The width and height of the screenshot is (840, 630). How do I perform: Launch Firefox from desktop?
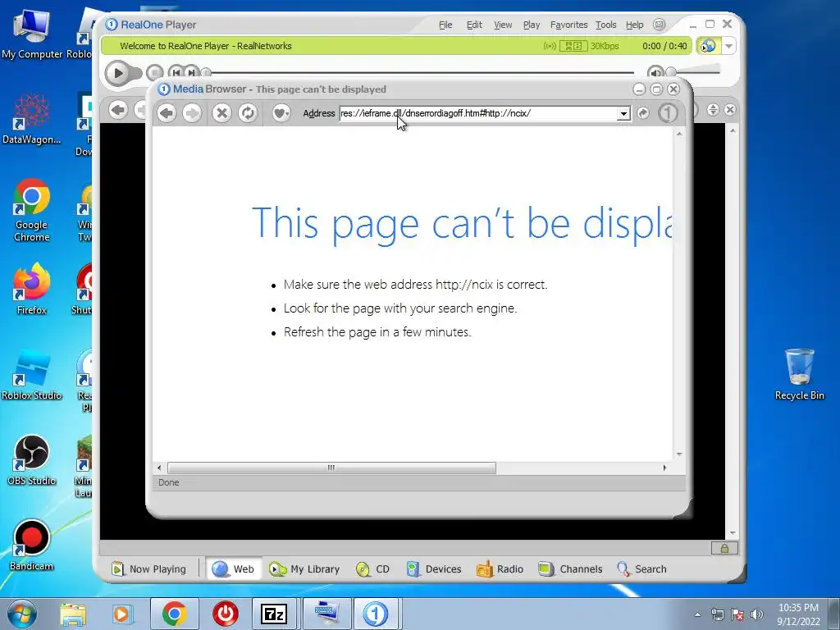tap(31, 290)
